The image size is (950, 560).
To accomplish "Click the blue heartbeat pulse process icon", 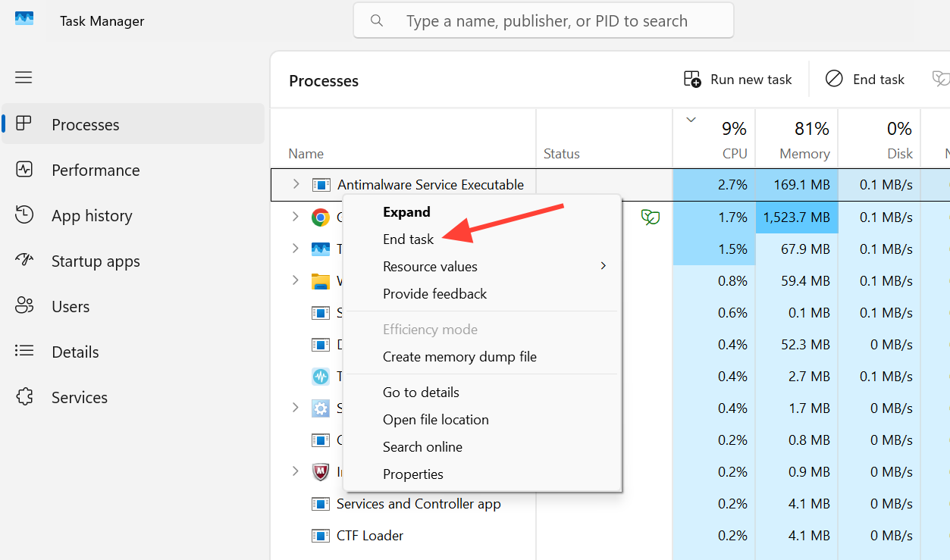I will 321,377.
